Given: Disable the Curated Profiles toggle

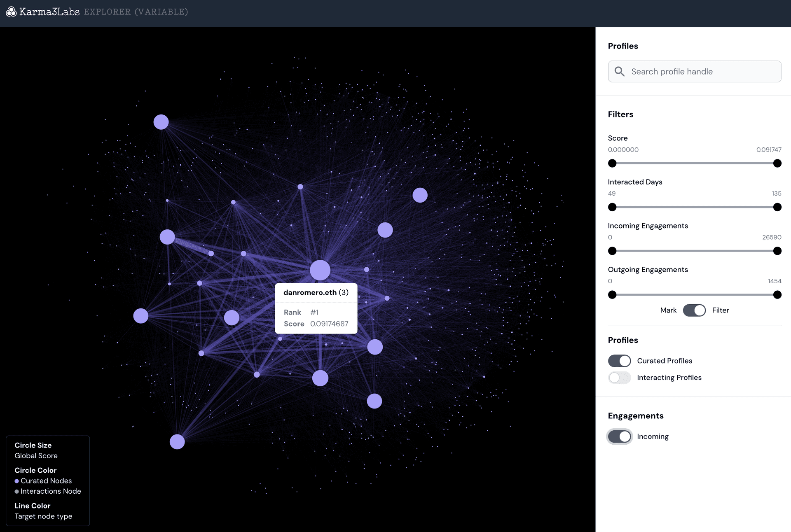Looking at the screenshot, I should [619, 361].
